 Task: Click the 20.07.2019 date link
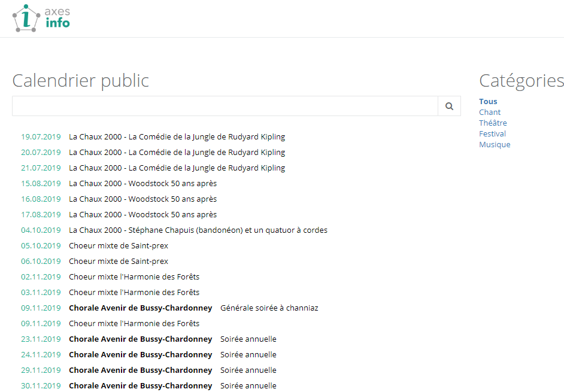[41, 153]
